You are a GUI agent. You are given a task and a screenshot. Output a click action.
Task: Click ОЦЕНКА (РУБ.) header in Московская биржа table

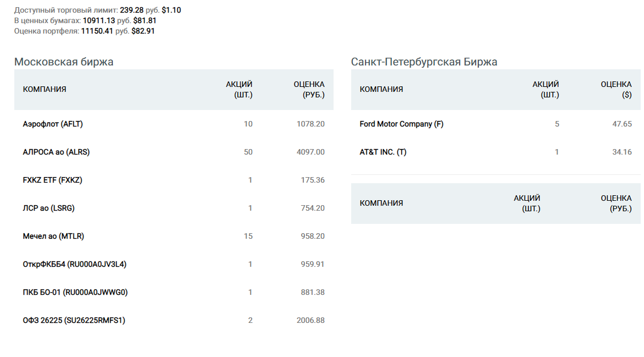coord(309,90)
